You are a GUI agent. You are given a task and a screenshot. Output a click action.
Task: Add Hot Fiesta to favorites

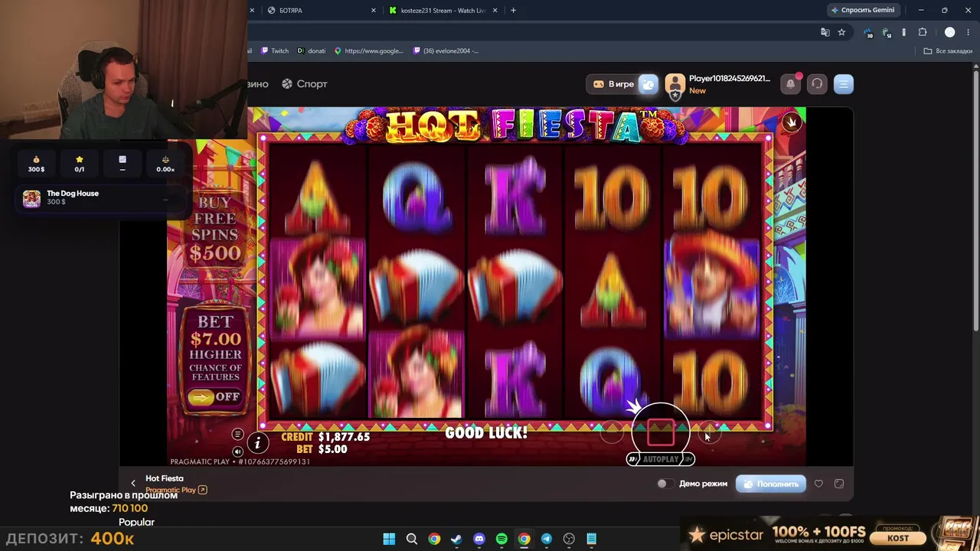(x=818, y=484)
